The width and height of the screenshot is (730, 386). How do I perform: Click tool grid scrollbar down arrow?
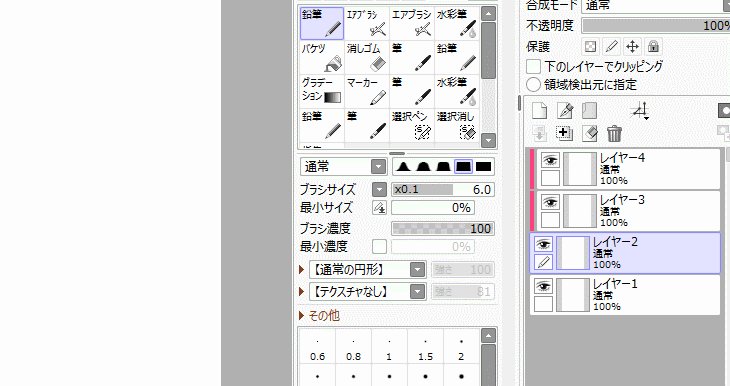(488, 140)
